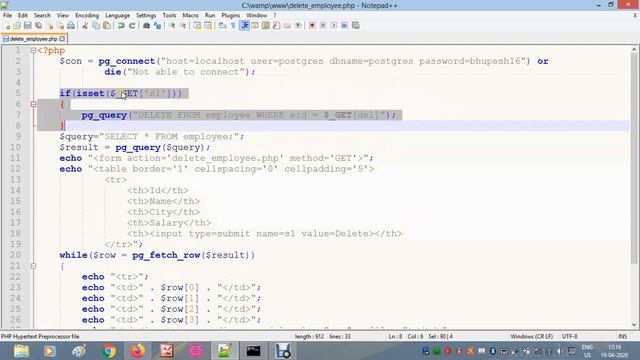Open the Language menu
This screenshot has height=360, width=640.
118,15
